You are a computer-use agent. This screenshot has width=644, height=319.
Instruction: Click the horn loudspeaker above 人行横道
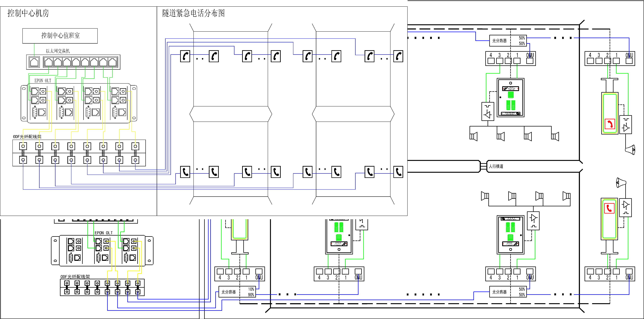[x=630, y=149]
